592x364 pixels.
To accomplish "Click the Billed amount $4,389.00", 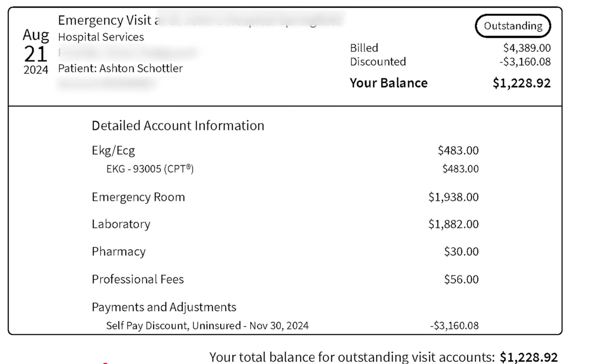I will [x=527, y=48].
